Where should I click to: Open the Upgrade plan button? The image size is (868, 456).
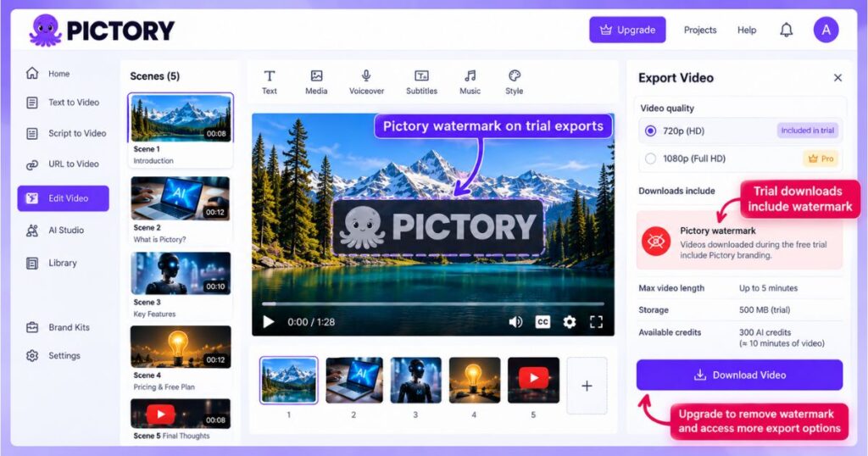tap(627, 30)
